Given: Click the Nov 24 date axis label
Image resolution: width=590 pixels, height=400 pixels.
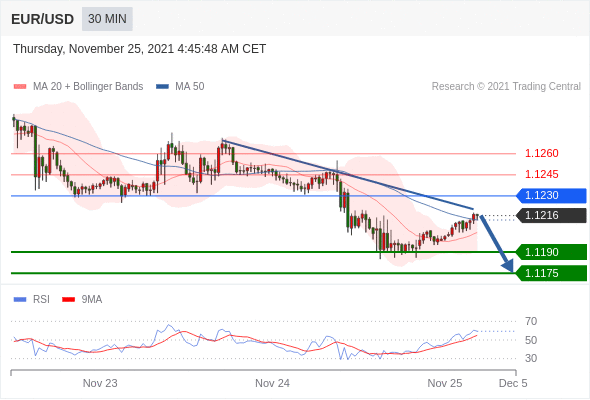Looking at the screenshot, I should pyautogui.click(x=272, y=383).
